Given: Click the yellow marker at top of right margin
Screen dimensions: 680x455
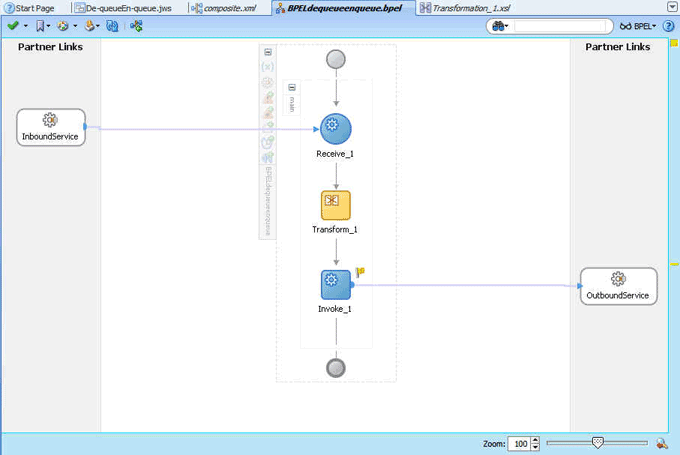Looking at the screenshot, I should tap(674, 43).
